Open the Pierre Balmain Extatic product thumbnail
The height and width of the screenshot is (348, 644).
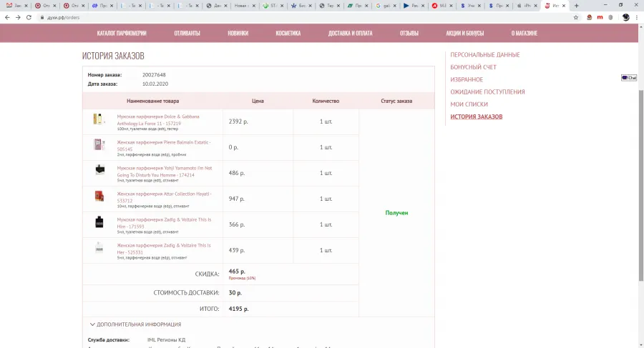click(x=99, y=144)
